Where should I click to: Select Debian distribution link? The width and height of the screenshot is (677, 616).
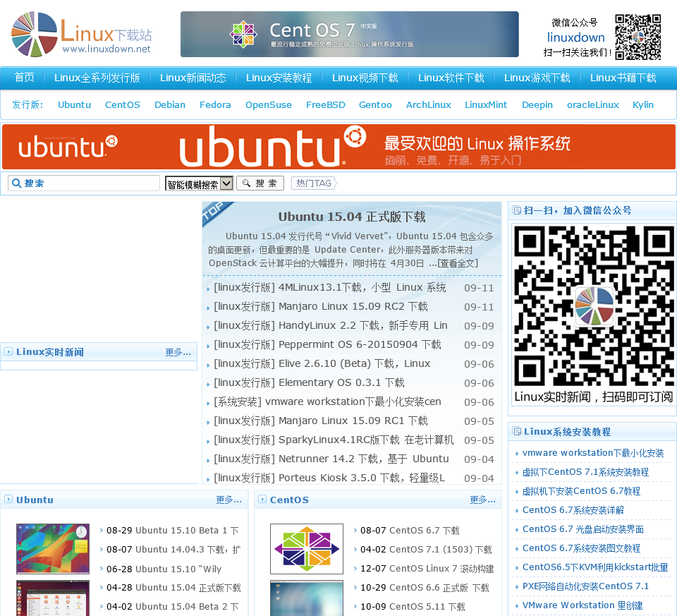pos(170,104)
